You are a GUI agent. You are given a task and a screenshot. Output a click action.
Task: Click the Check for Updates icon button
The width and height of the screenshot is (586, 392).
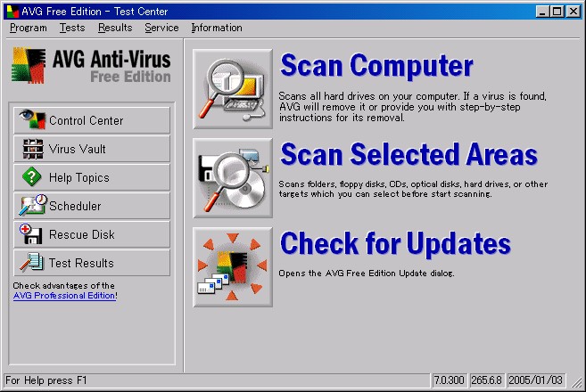pos(233,267)
